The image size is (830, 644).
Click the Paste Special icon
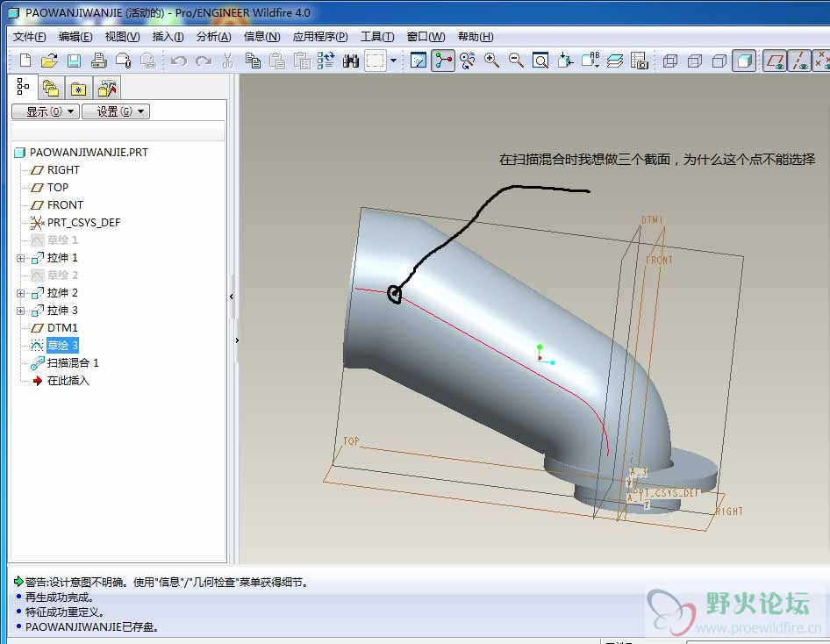tap(301, 61)
